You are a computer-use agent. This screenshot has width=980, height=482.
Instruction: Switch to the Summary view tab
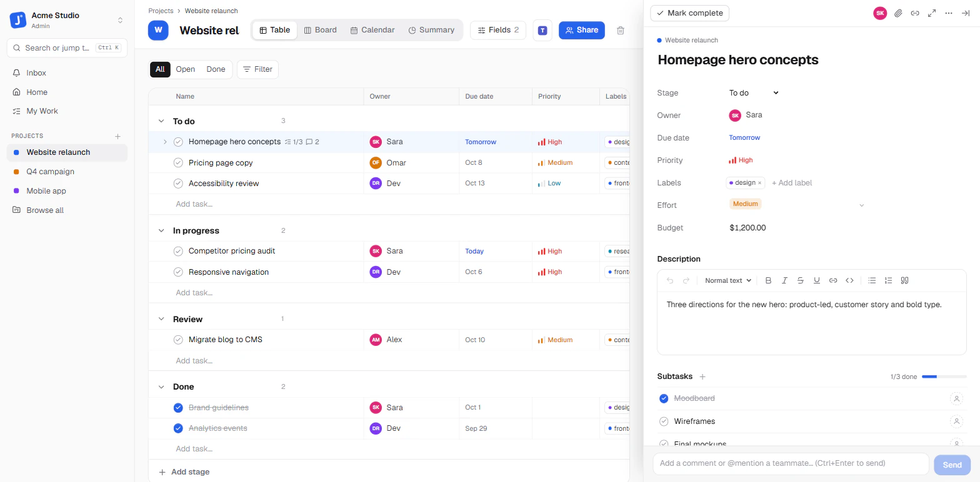431,30
